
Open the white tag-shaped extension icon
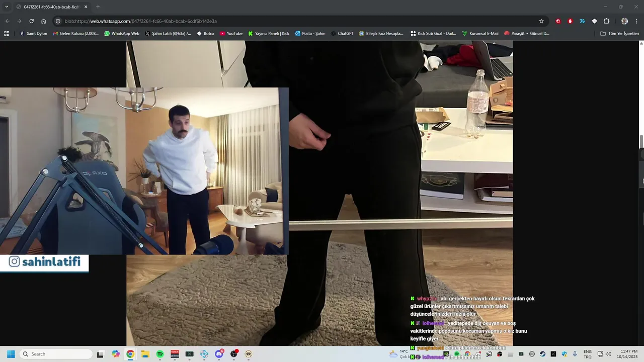pyautogui.click(x=594, y=21)
